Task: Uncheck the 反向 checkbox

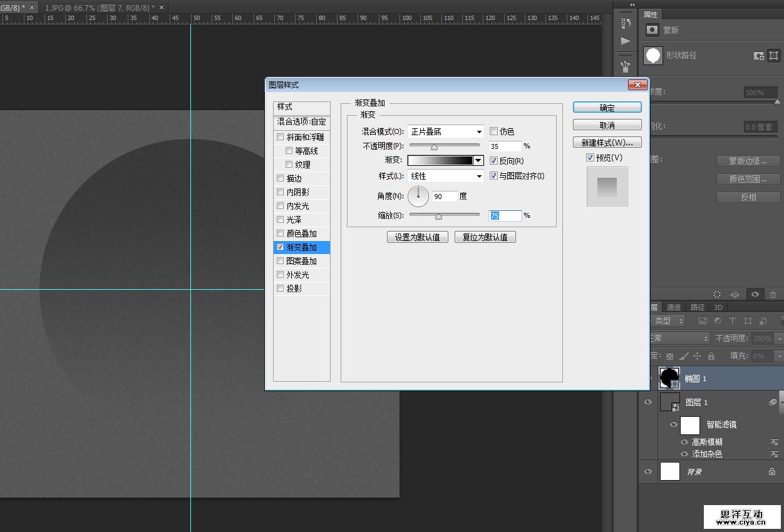Action: 493,161
